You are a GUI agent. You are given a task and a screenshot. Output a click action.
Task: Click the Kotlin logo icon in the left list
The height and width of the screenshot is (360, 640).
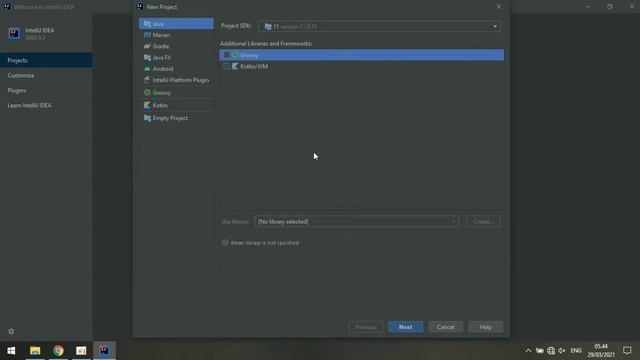(x=147, y=105)
